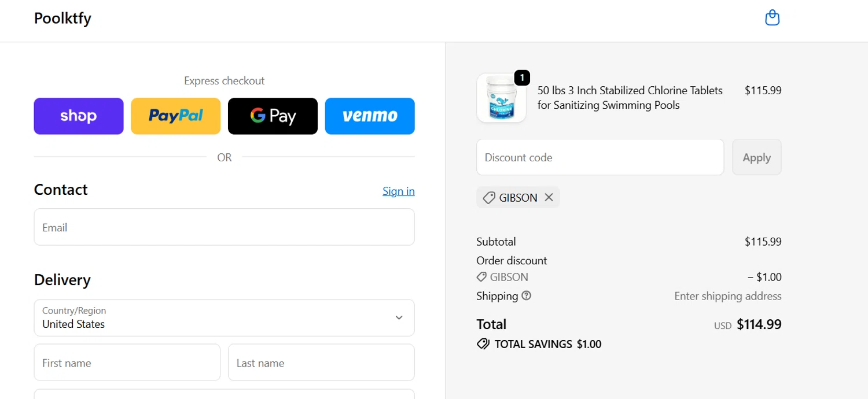Focus the Email input field
Screen dimensions: 868x399
(225, 227)
